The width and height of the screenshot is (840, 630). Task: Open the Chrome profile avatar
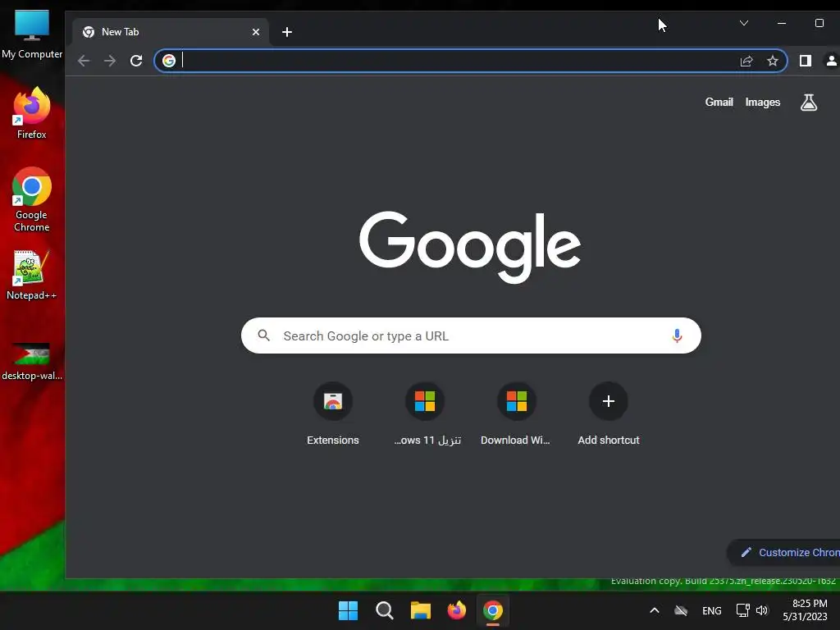(832, 61)
